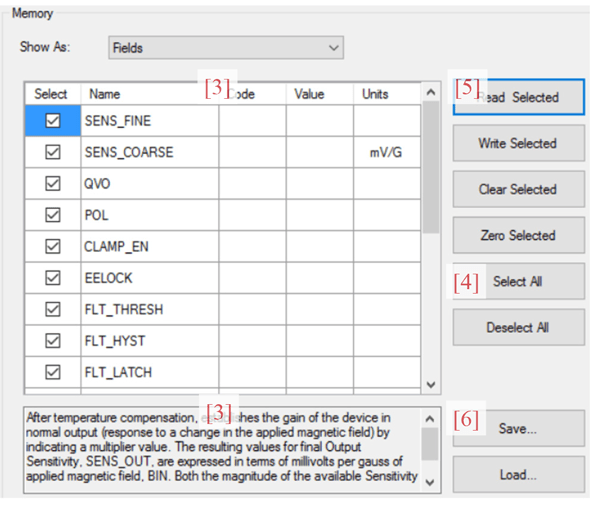Click the Value cell of SENS_FINE

(320, 121)
